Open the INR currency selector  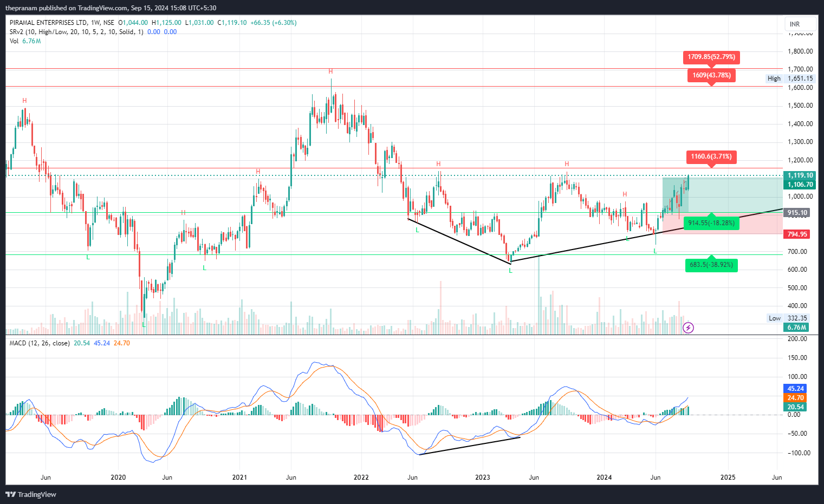click(800, 24)
